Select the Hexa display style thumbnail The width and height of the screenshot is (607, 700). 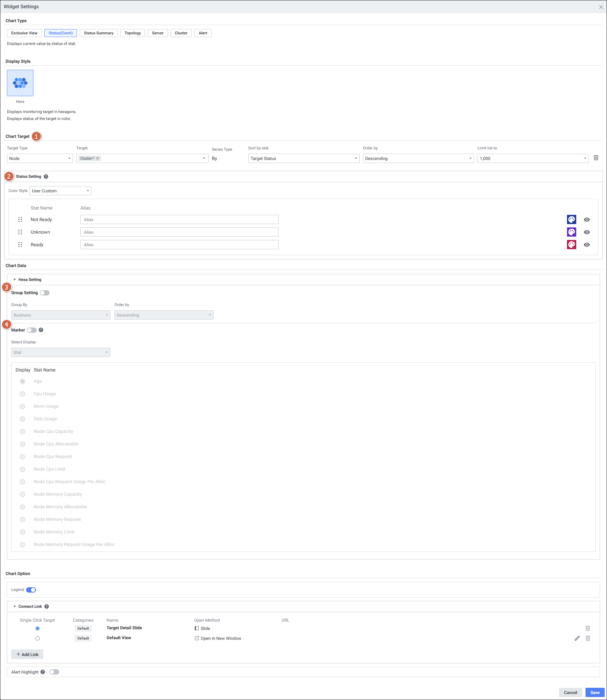coord(20,83)
